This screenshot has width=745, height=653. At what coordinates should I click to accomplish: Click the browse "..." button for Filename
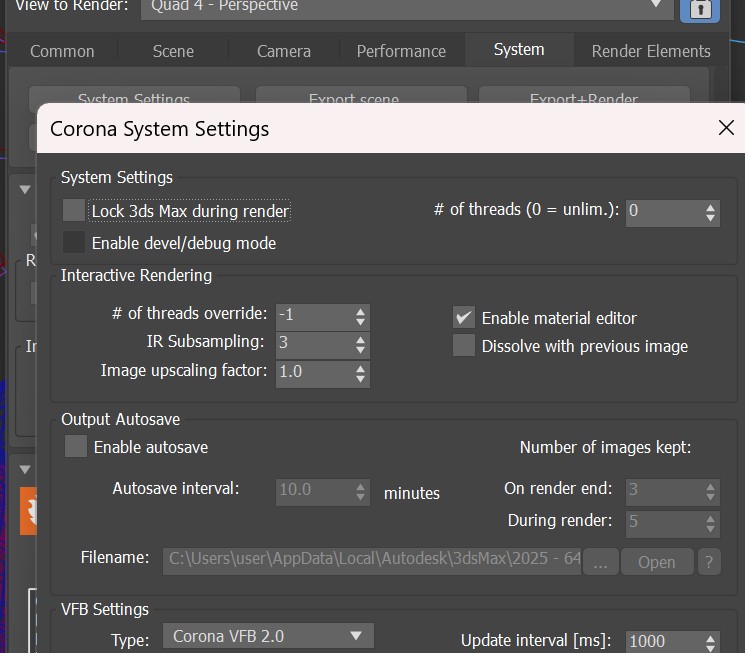coord(601,562)
